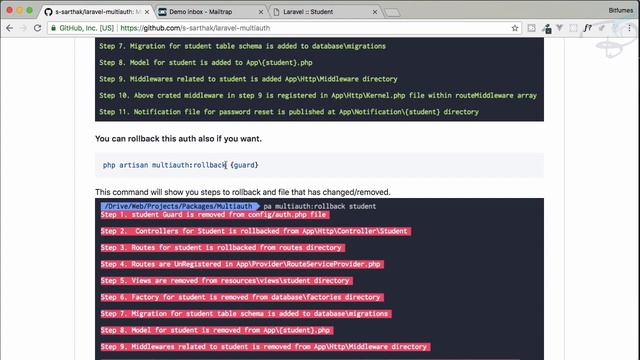Click 'Step 2. Controllers for Student is rollbacked' line
The image size is (640, 360).
256,231
